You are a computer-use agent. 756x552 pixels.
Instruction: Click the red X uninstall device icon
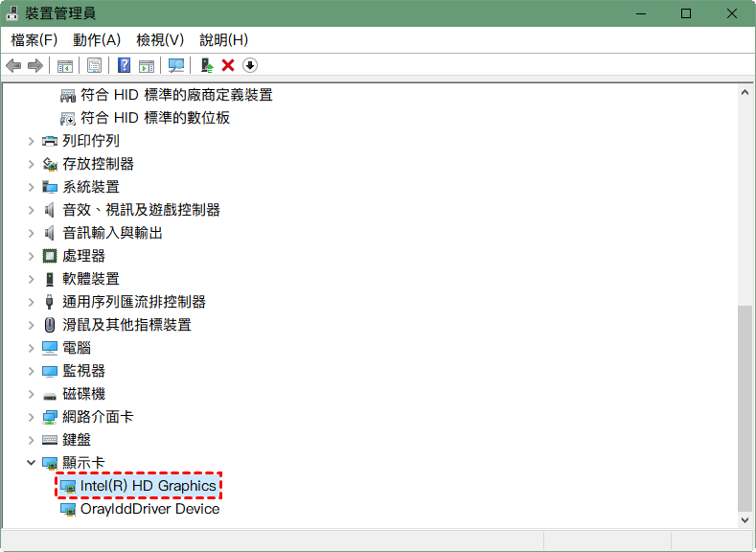[x=228, y=65]
